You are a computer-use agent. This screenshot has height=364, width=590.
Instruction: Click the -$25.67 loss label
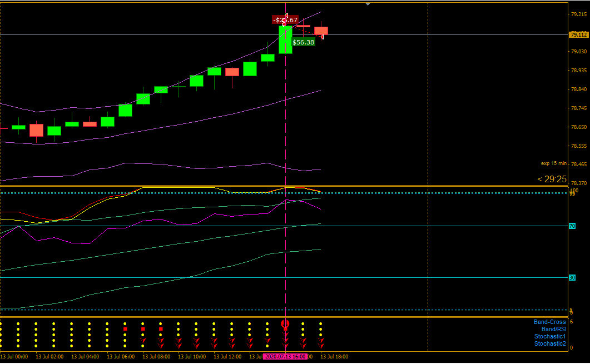(x=285, y=20)
